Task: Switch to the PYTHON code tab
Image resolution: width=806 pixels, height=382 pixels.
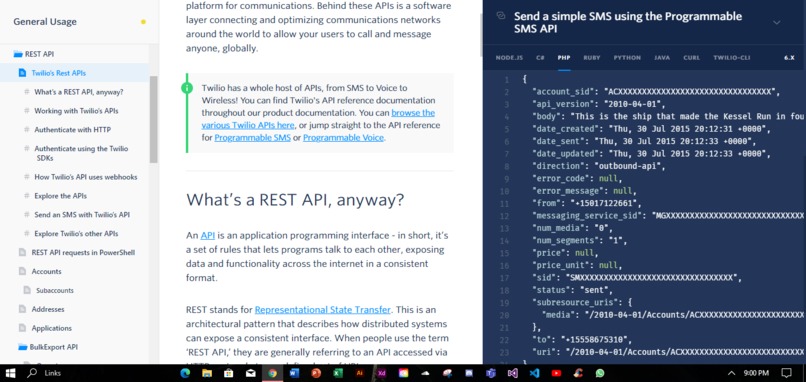Action: pos(627,58)
